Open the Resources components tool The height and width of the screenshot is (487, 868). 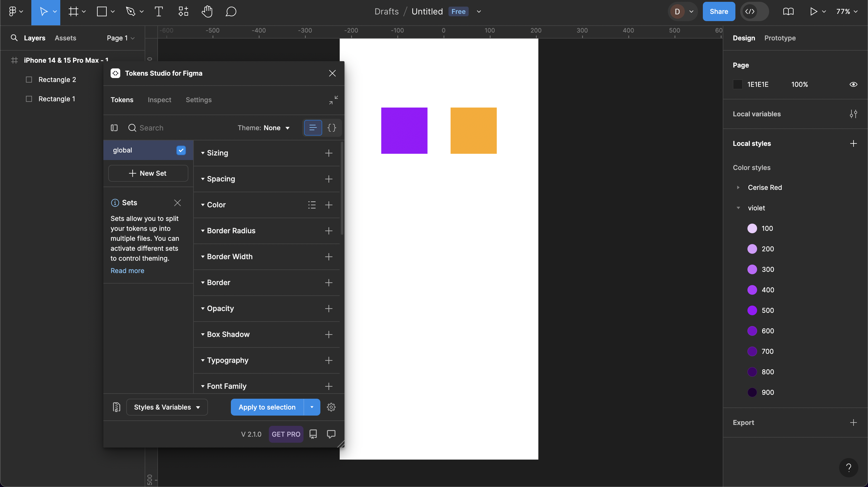(x=183, y=11)
